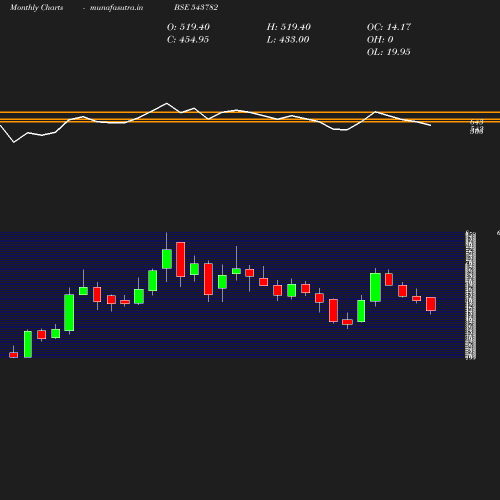Click the tallest red candlestick near the chart peak
Viewport: 500px width, 500px height.
point(181,259)
